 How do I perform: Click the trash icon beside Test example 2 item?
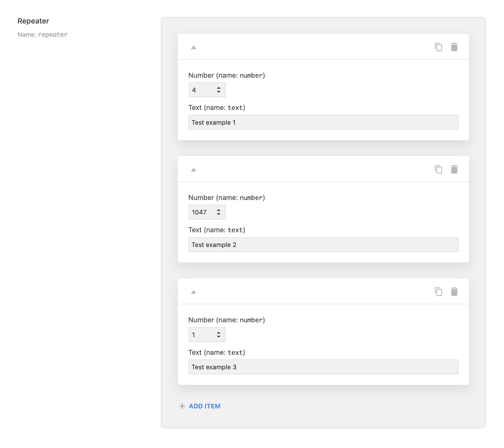tap(455, 169)
